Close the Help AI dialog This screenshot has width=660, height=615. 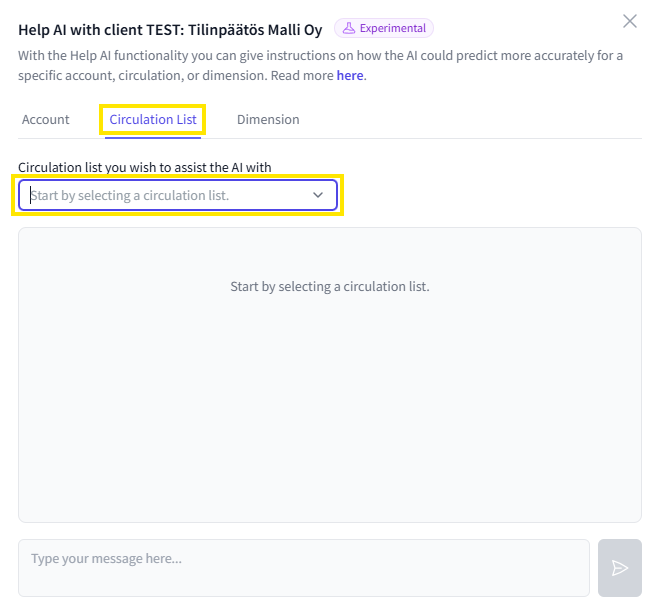(629, 21)
